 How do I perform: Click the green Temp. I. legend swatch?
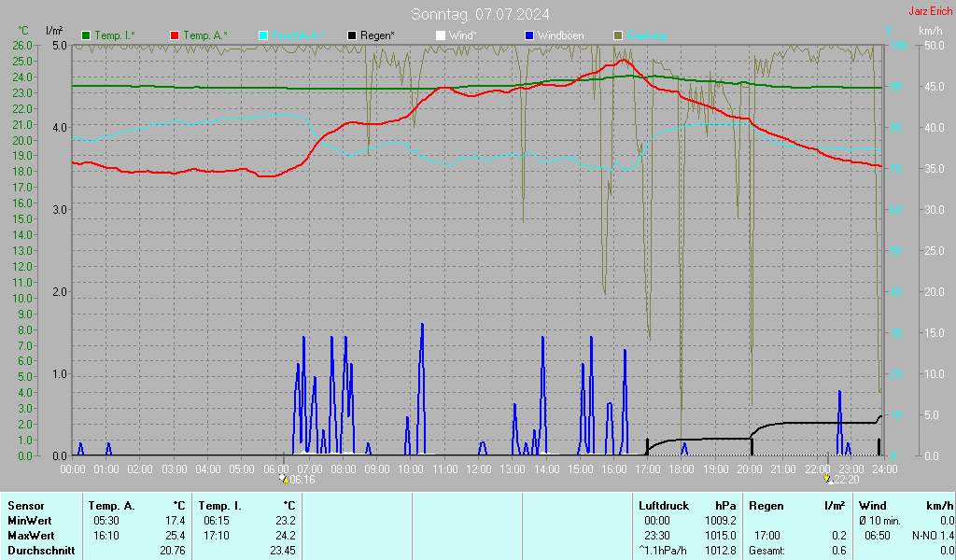pyautogui.click(x=86, y=36)
